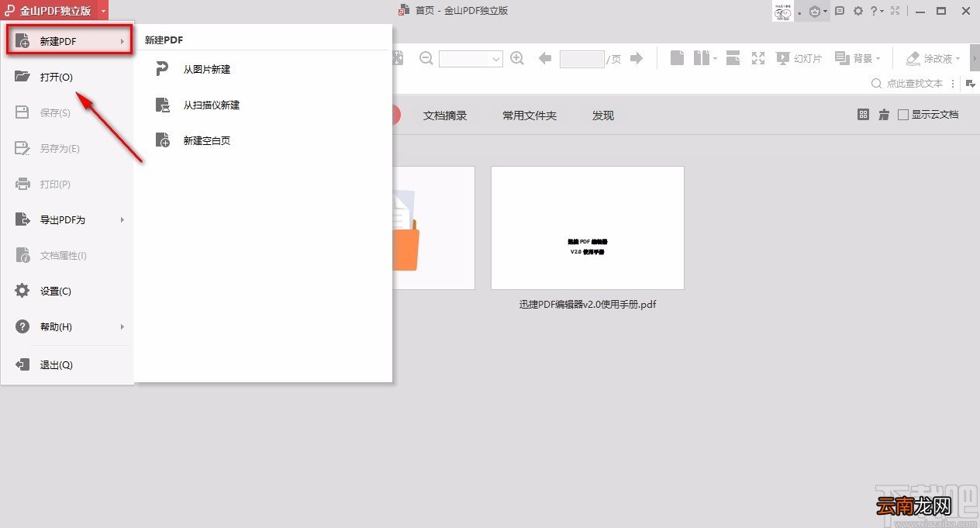Click the search options vertical dots icon

point(953,84)
